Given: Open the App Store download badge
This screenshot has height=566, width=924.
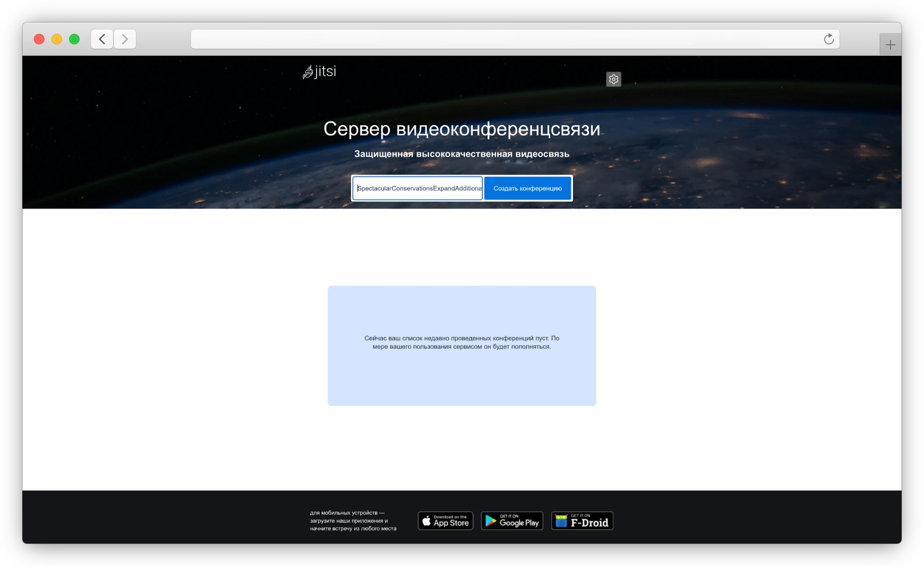Looking at the screenshot, I should click(445, 520).
